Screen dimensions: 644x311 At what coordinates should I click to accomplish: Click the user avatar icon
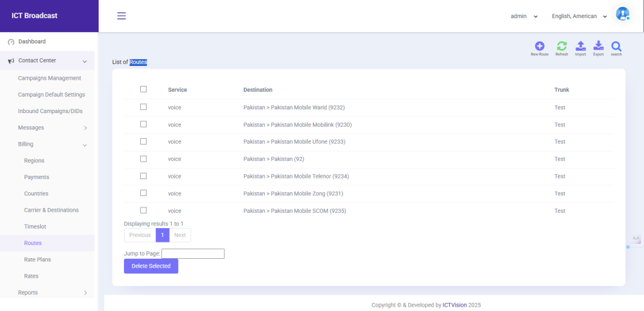[623, 14]
